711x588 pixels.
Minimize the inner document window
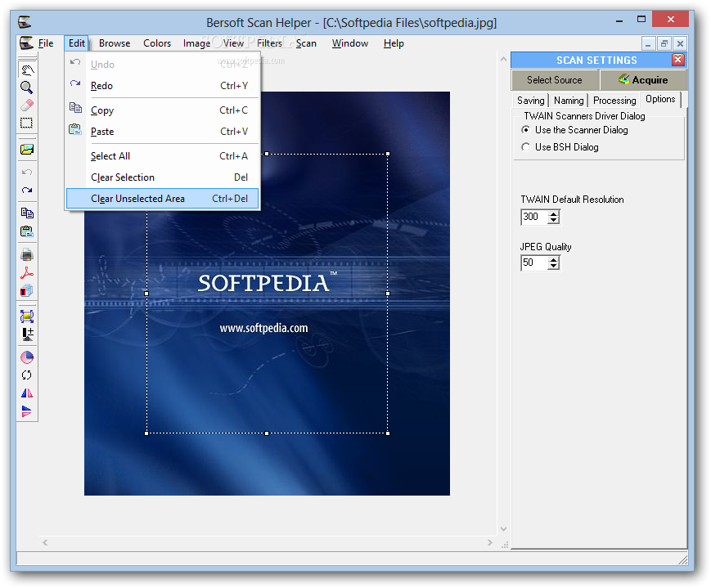coord(649,43)
